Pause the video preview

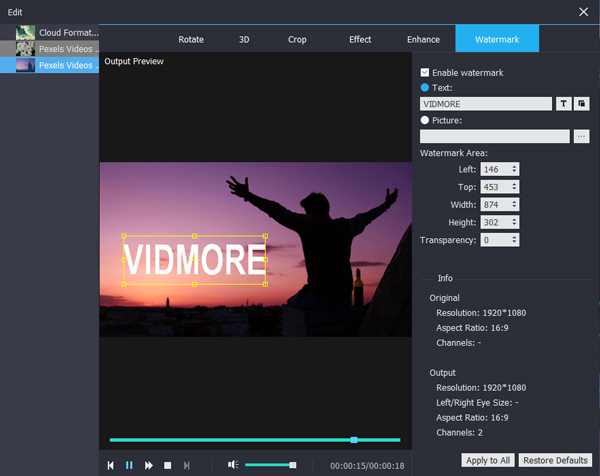[129, 465]
